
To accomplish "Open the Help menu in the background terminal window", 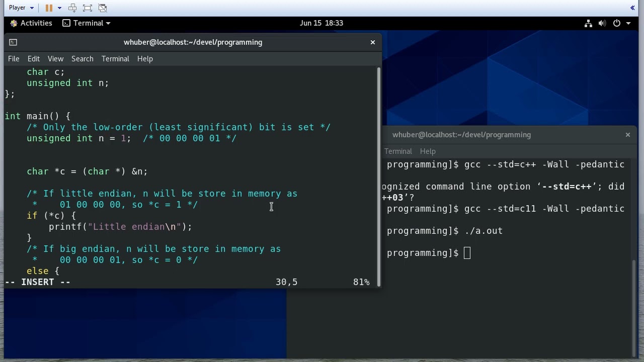I will (x=428, y=151).
